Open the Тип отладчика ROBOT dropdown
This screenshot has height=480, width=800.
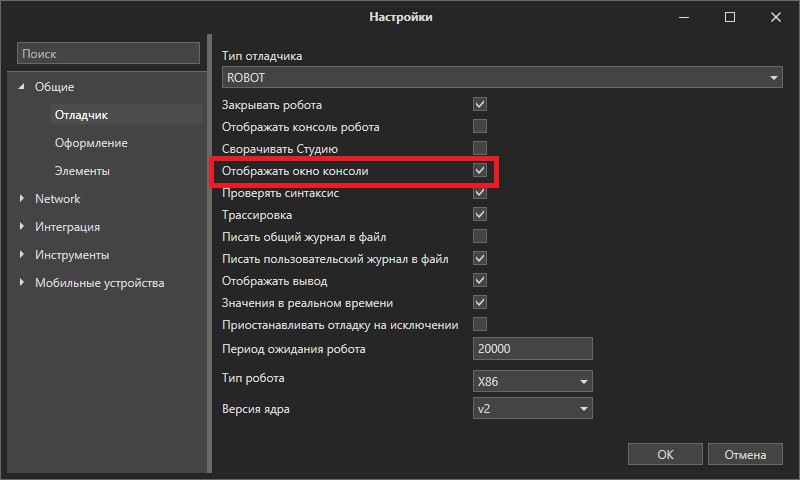tap(502, 78)
